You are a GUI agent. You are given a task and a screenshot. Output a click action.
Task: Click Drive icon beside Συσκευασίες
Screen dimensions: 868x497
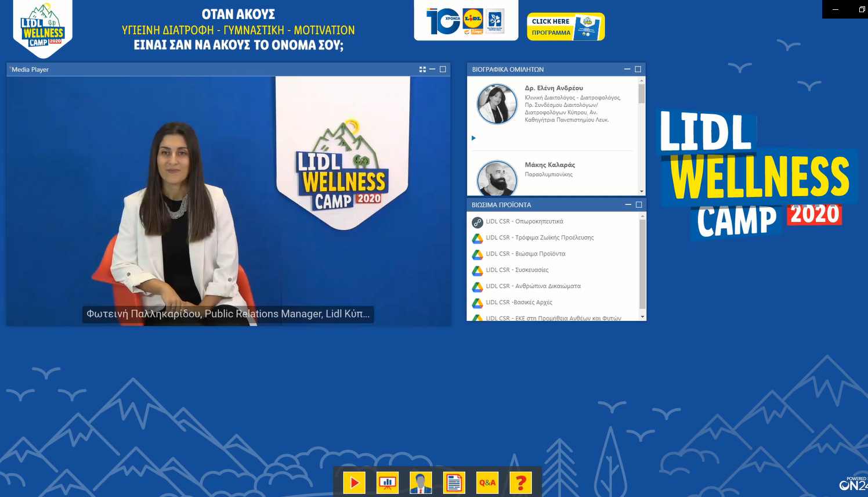[478, 271]
